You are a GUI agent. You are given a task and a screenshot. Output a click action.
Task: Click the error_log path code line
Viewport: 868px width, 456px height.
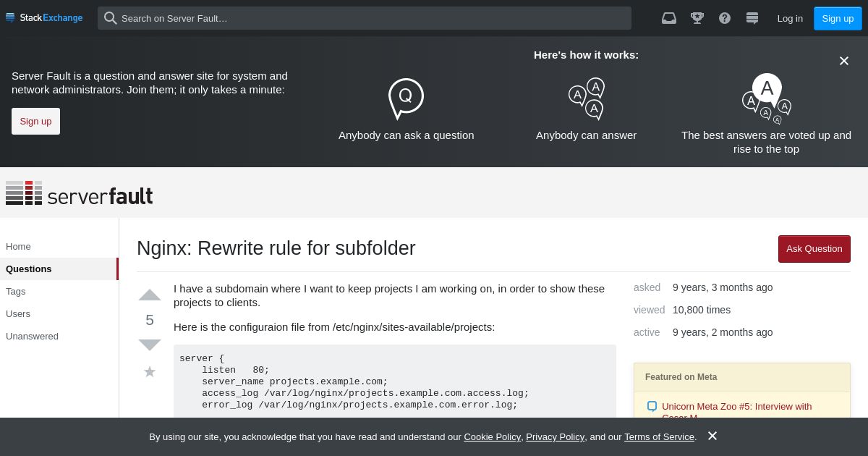(359, 405)
